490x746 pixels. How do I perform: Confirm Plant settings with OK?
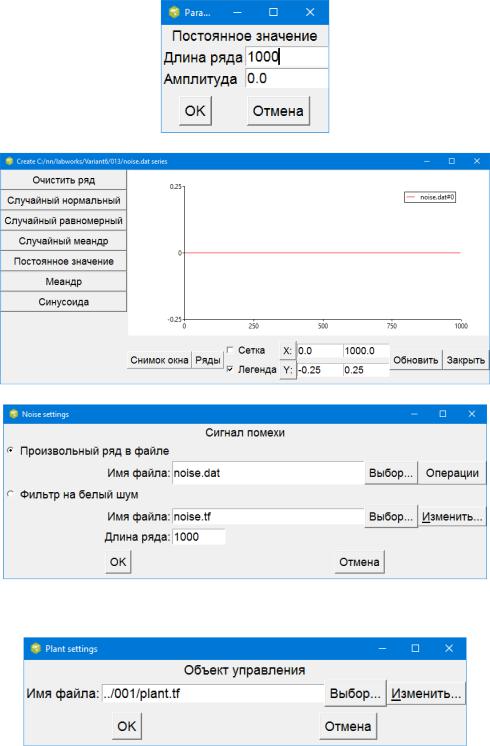(127, 726)
